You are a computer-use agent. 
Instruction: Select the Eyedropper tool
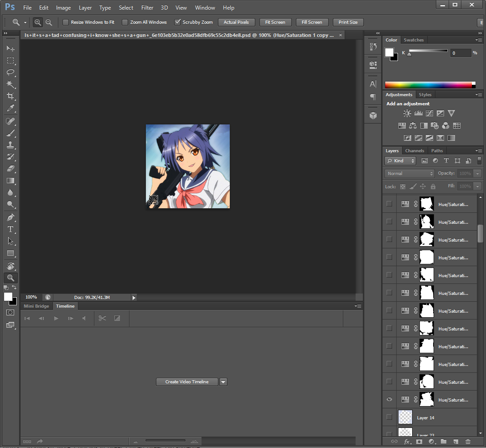click(x=10, y=108)
